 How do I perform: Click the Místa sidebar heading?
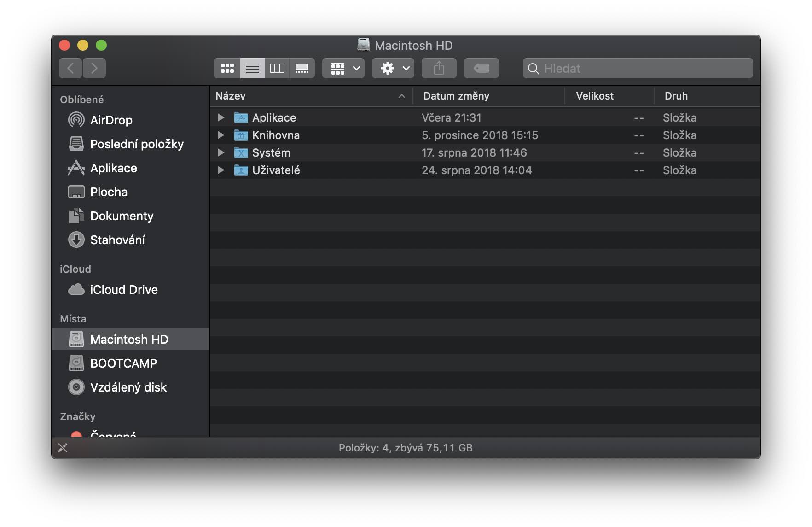coord(73,319)
